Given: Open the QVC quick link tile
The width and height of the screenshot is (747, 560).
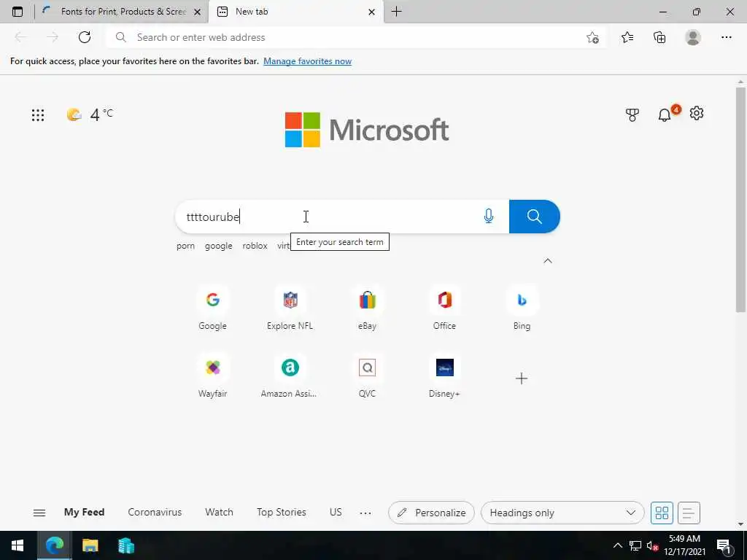Looking at the screenshot, I should click(x=368, y=376).
